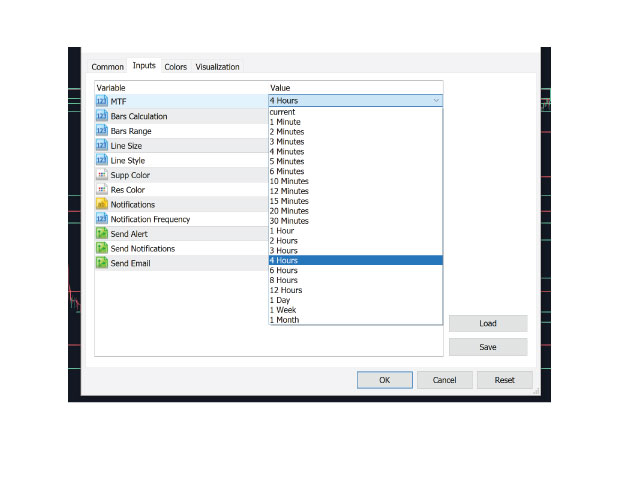
Task: Collapse the MTF value dropdown arrow
Action: (x=436, y=100)
